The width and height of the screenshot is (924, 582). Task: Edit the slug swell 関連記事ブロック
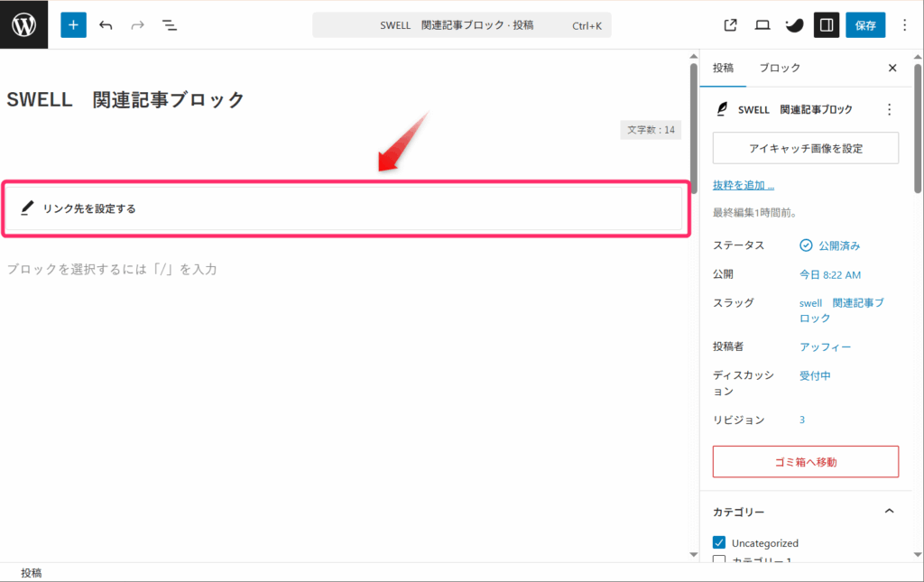tap(843, 310)
